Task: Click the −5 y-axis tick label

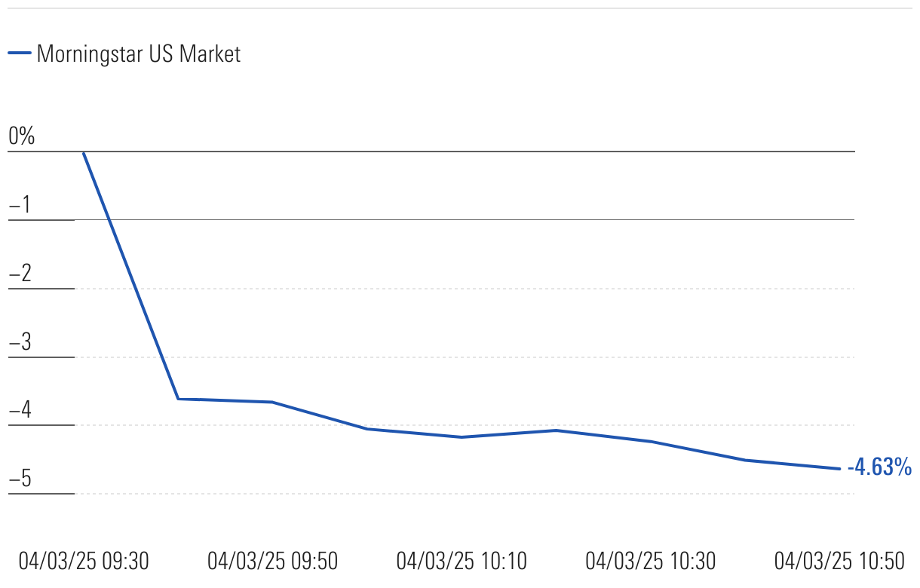Action: click(x=20, y=479)
